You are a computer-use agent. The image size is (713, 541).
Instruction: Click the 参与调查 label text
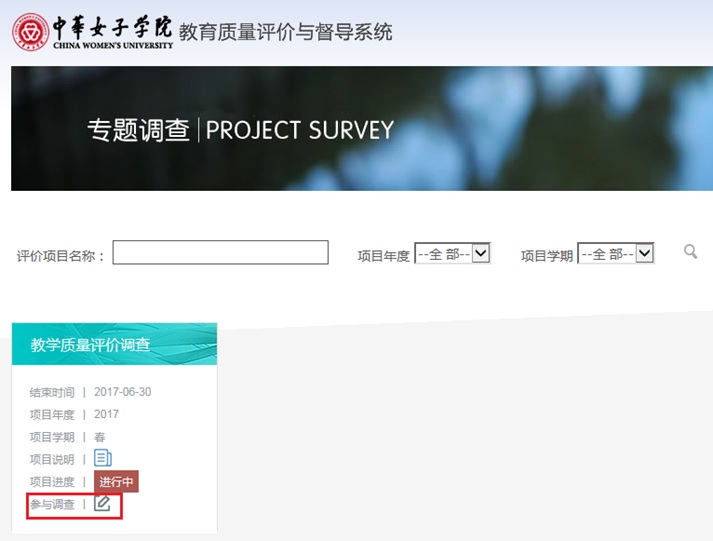click(52, 504)
